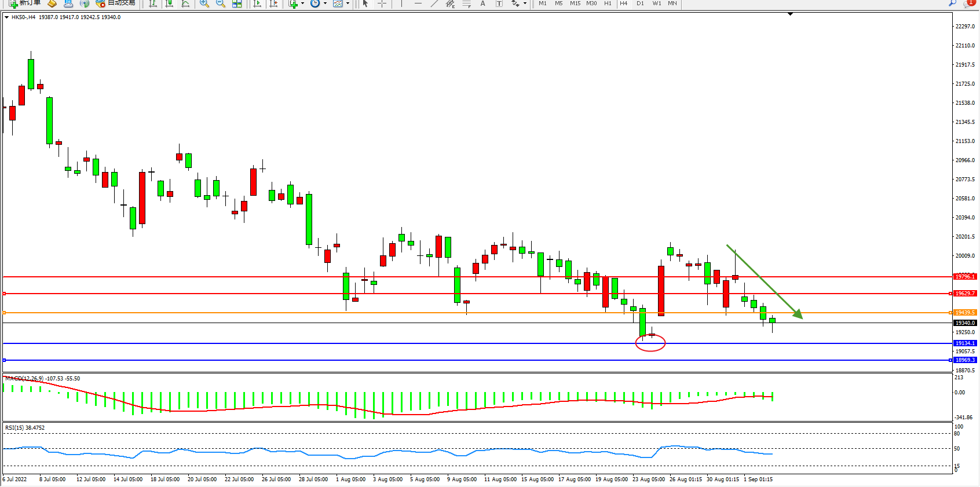Select the Fibonacci retracement tool
Image resolution: width=980 pixels, height=487 pixels.
466,3
